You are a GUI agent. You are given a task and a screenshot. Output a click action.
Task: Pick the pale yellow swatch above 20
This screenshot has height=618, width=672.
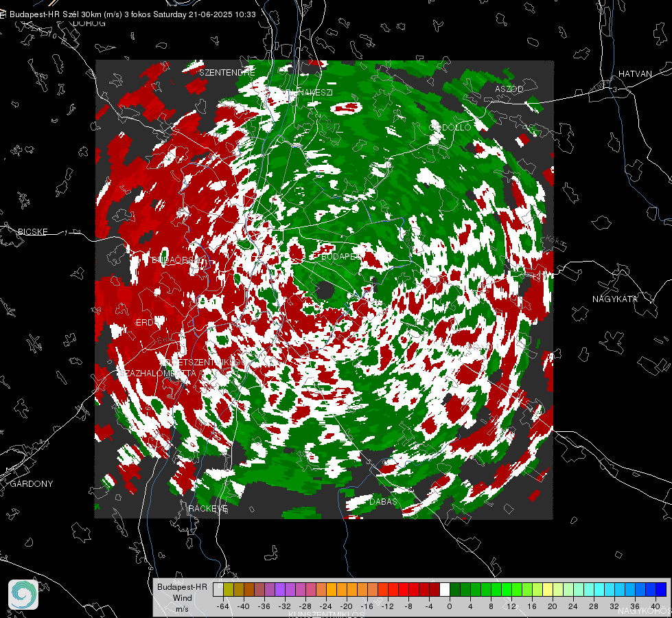(548, 589)
